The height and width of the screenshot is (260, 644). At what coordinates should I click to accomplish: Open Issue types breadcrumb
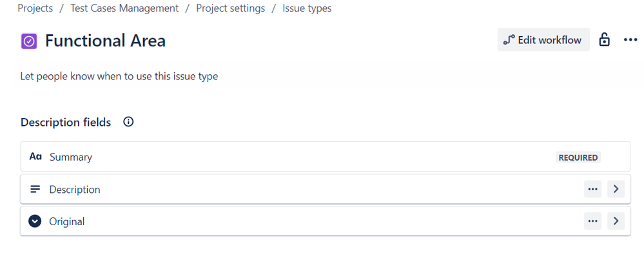(x=307, y=8)
